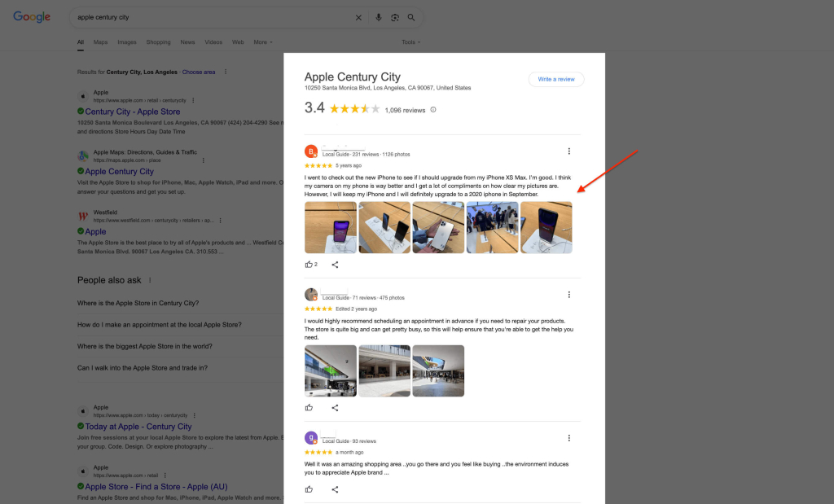Click the Write a review button
Viewport: 834px width, 504px height.
coord(555,79)
